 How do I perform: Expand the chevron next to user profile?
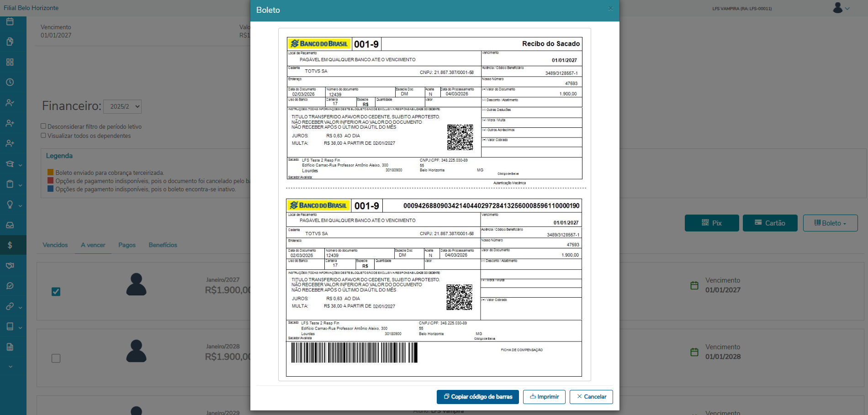[x=847, y=9]
